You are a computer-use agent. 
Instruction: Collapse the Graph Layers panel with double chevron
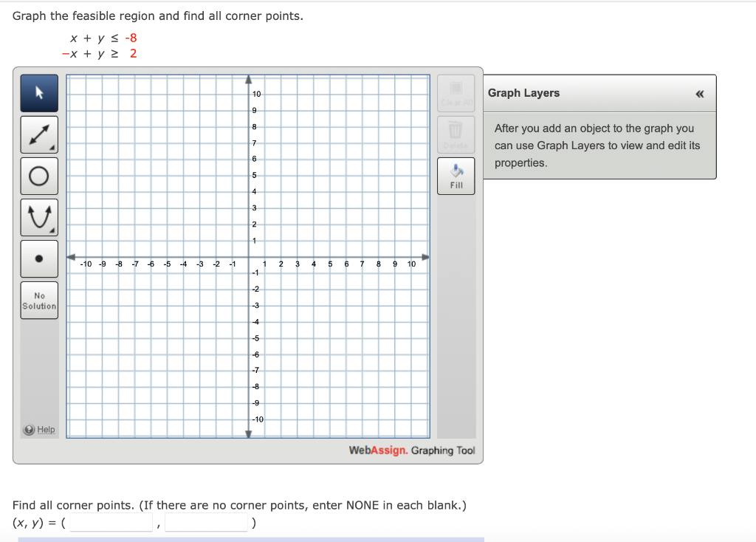pyautogui.click(x=698, y=93)
